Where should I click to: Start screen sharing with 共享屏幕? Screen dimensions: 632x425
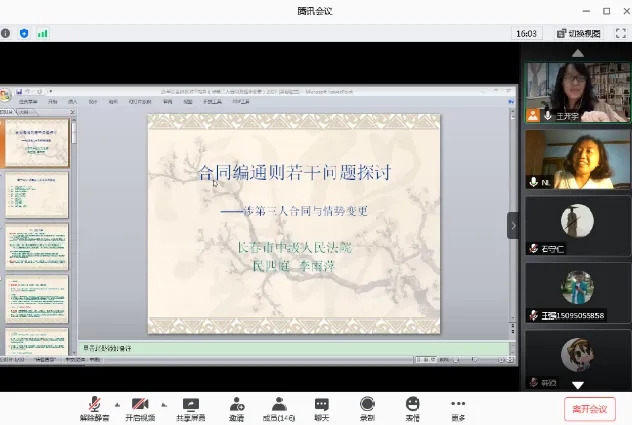(189, 407)
